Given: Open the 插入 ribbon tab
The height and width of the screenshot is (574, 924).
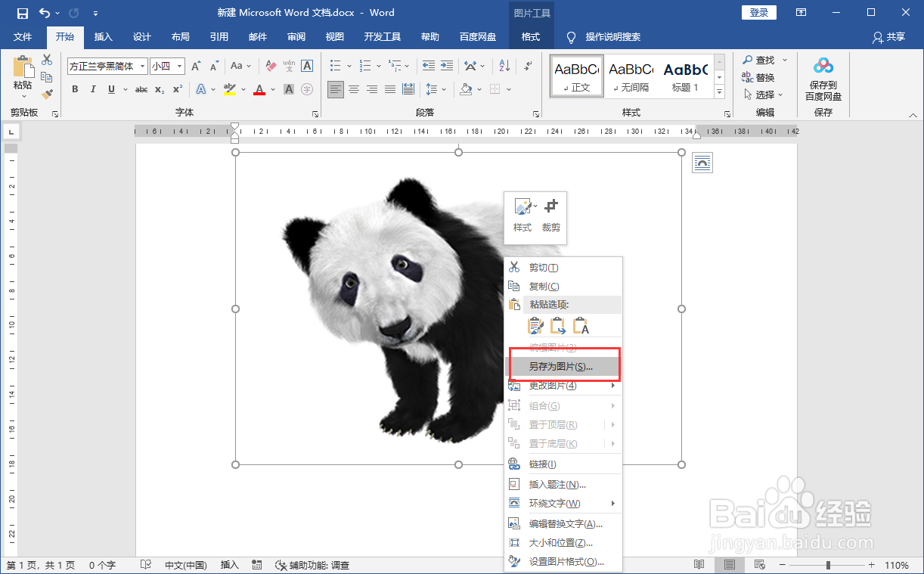Looking at the screenshot, I should point(104,37).
